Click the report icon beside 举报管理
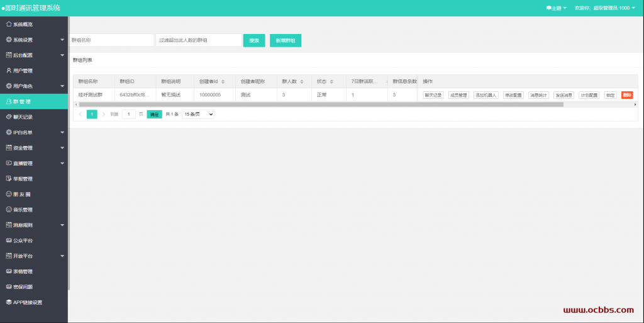Viewport: 644px width, 323px height. pos(9,178)
